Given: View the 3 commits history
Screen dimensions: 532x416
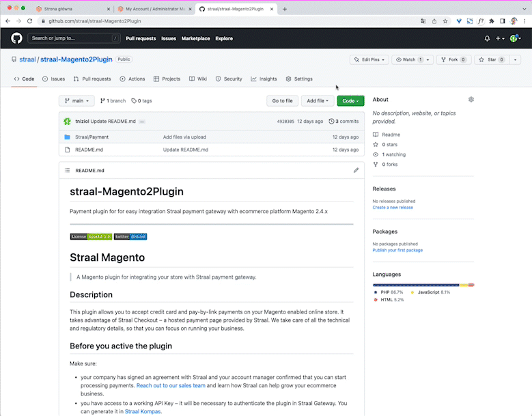Looking at the screenshot, I should tap(344, 121).
